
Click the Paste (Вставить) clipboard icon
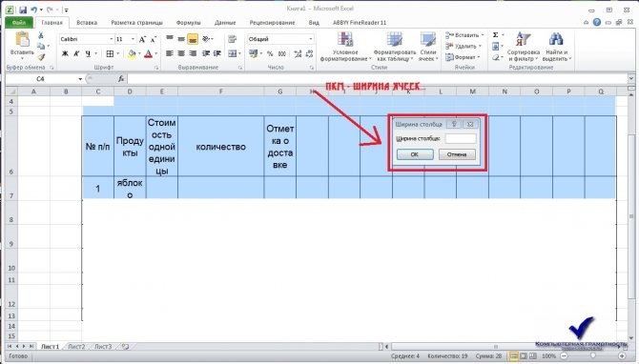tap(22, 39)
